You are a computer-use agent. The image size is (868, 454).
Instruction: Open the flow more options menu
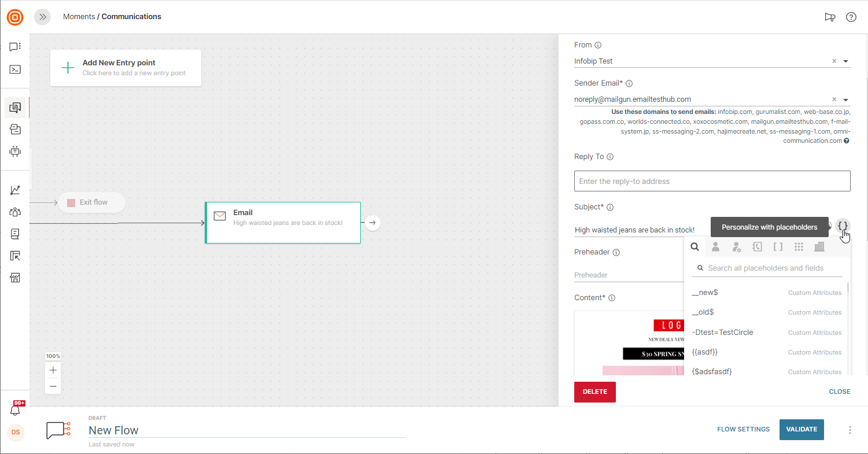850,430
